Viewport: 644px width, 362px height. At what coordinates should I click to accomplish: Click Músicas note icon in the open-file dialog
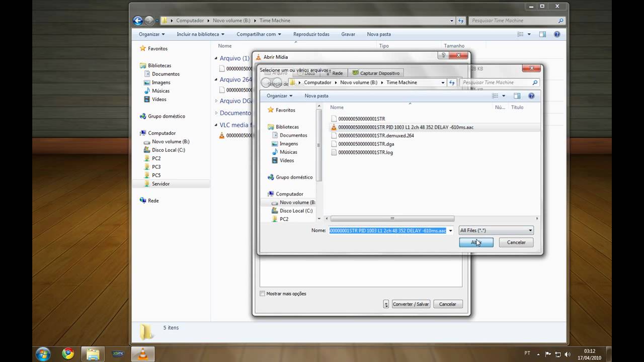click(275, 152)
